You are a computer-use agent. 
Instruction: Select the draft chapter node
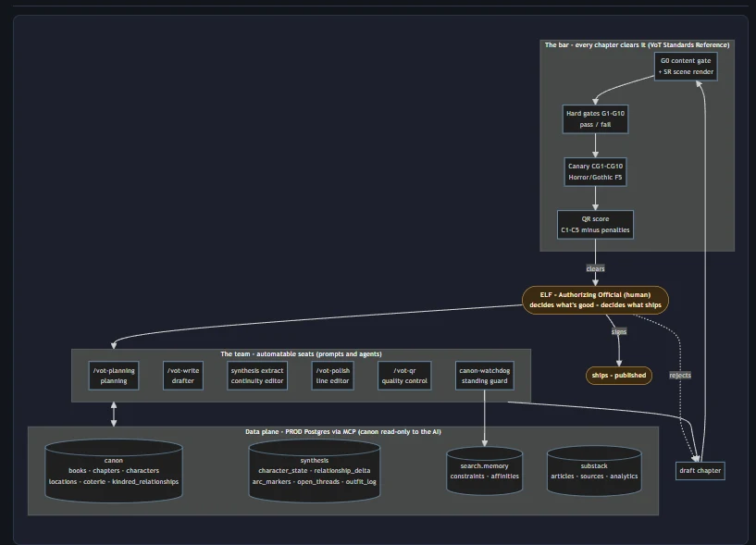tap(700, 471)
